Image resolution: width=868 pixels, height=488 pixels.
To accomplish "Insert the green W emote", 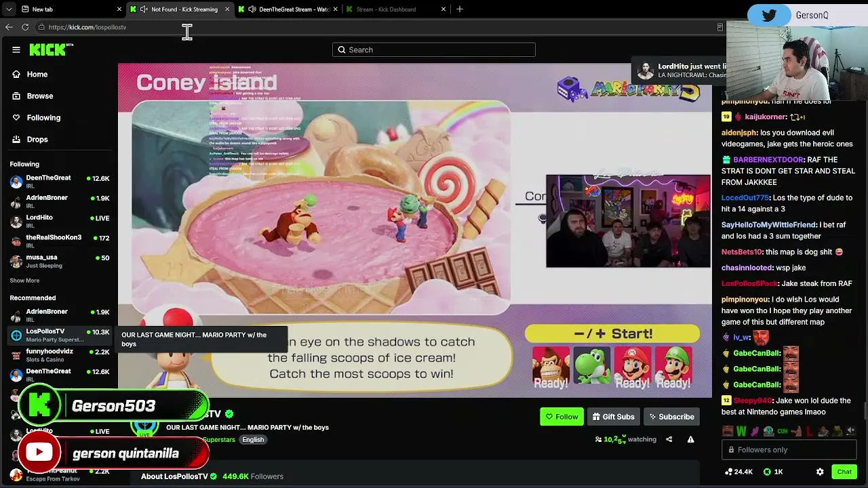I will pos(741,431).
